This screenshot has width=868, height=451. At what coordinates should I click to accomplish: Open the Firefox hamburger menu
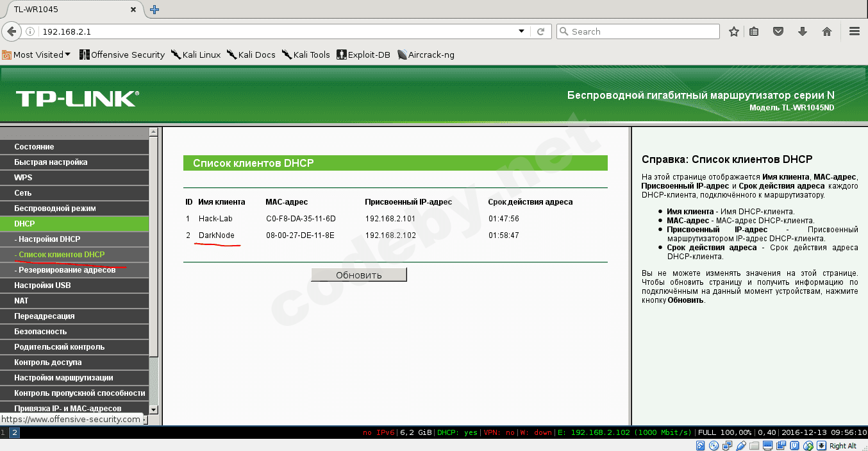pyautogui.click(x=854, y=31)
